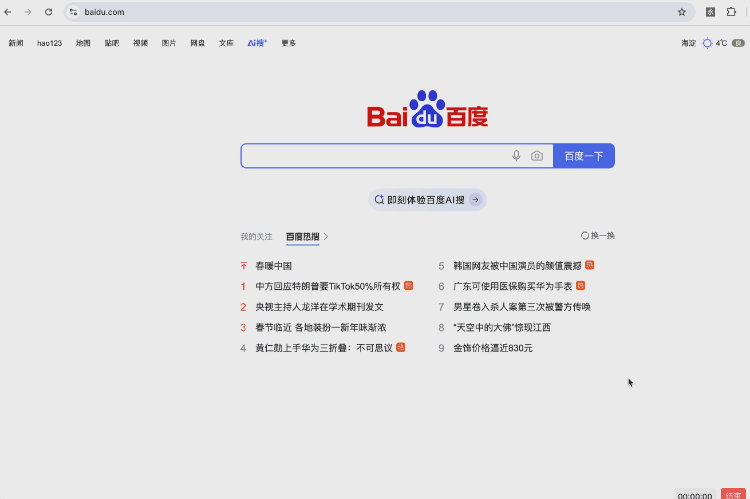This screenshot has height=499, width=750.
Task: Open hot search 春暖中国
Action: pyautogui.click(x=273, y=266)
